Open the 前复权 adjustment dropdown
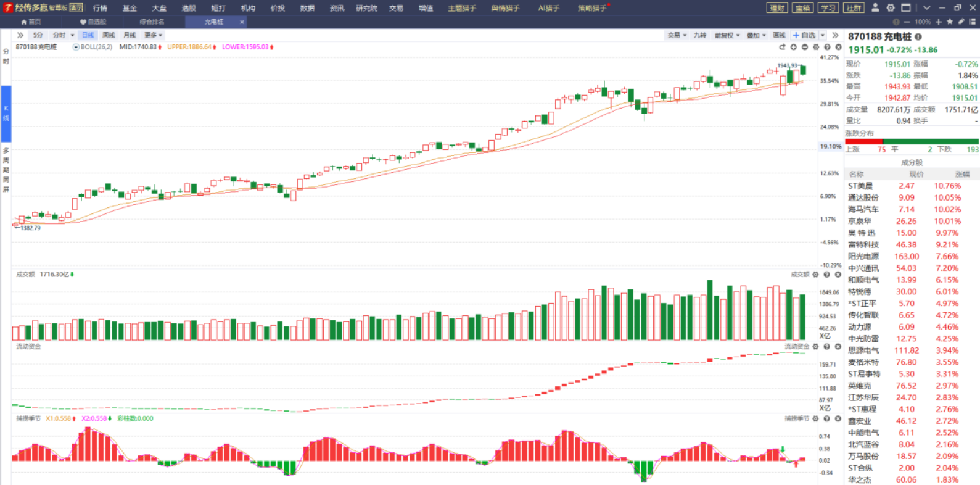Viewport: 980px width, 485px height. 727,35
